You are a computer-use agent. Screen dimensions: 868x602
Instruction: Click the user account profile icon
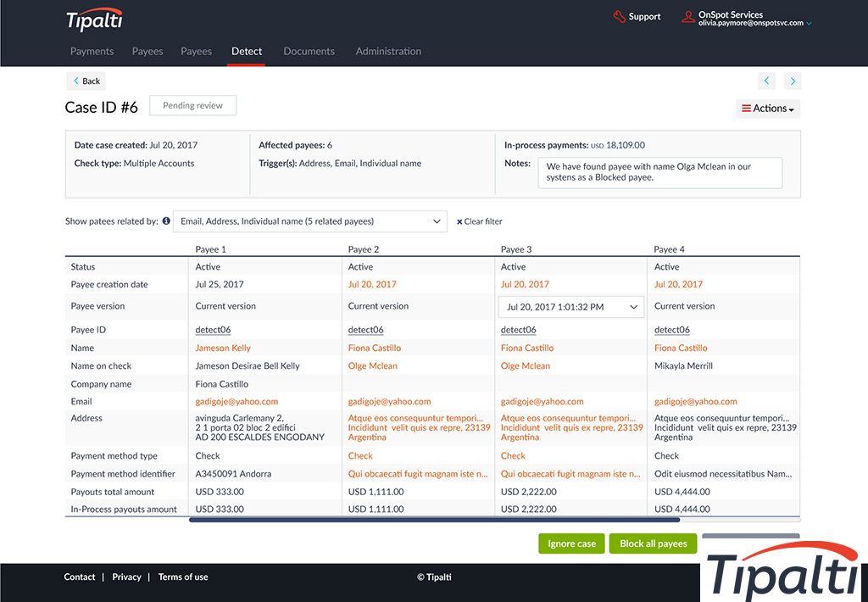point(688,17)
